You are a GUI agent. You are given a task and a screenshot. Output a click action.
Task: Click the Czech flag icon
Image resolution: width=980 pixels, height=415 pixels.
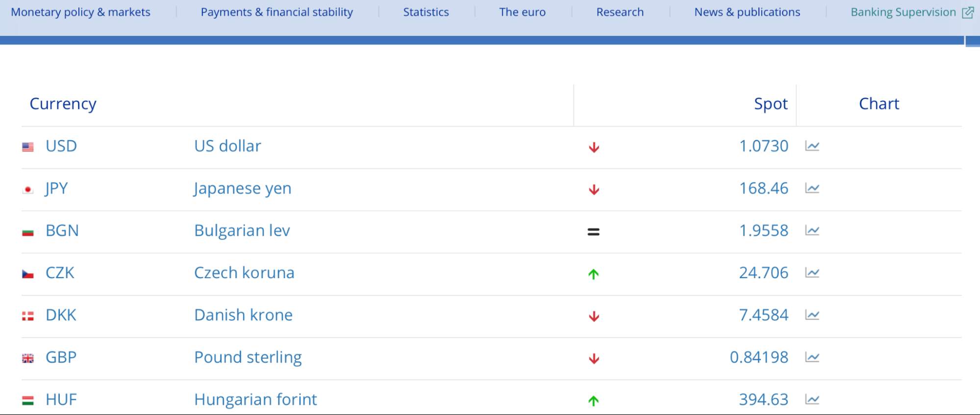pyautogui.click(x=28, y=274)
